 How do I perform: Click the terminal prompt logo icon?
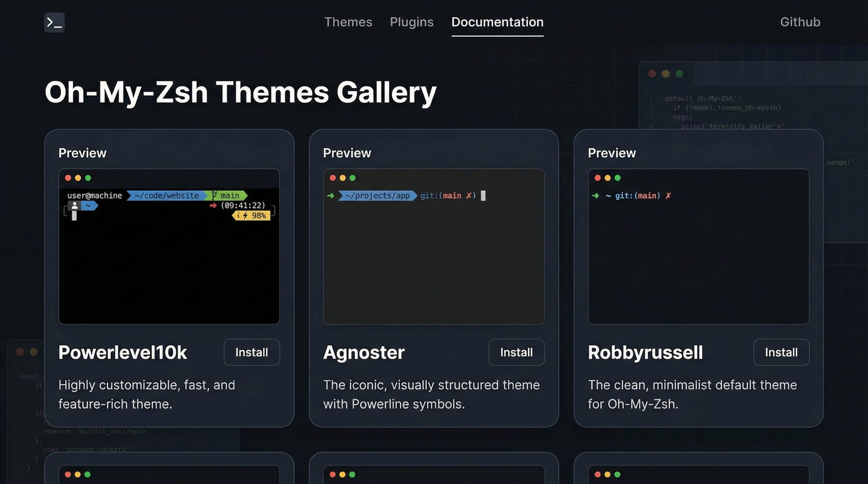(x=54, y=22)
